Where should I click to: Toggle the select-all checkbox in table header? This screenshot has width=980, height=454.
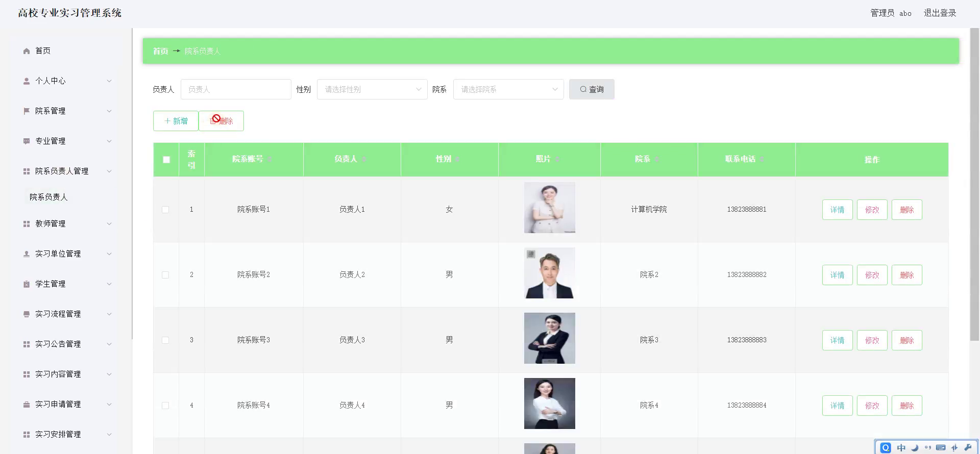166,160
